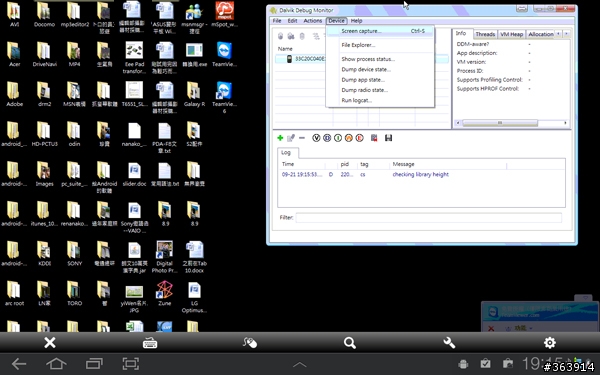Viewport: 600px width, 375px height.
Task: Click the tab-scroll right arrow after Allocation
Action: [566, 34]
